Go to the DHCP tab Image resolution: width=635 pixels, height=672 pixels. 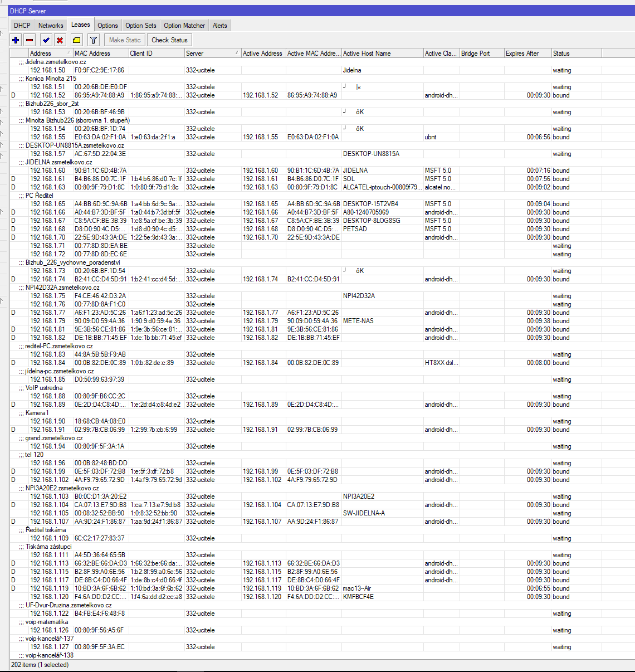pyautogui.click(x=22, y=26)
